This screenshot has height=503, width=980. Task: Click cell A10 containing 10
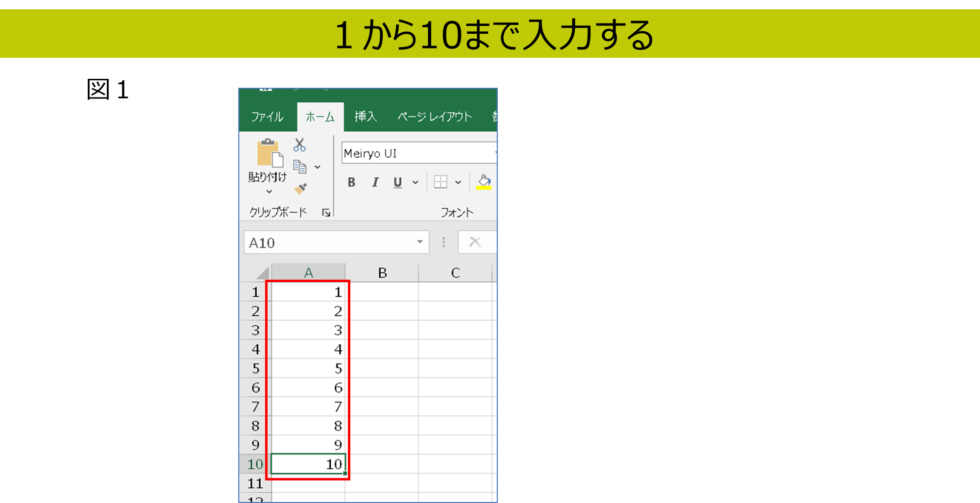point(308,464)
